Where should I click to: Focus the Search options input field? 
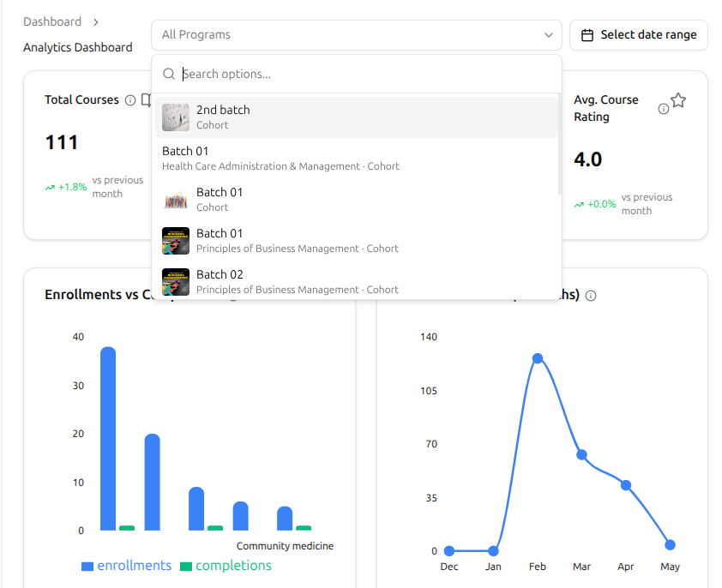369,74
